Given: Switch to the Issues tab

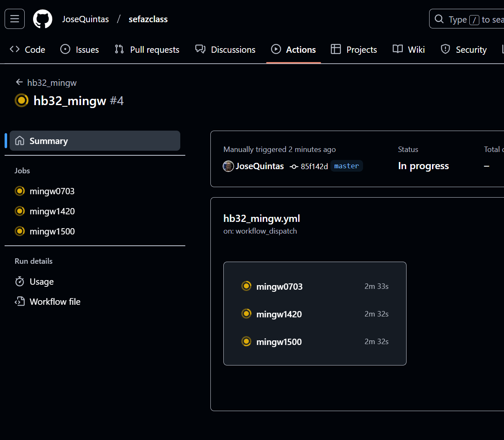Looking at the screenshot, I should tap(79, 49).
